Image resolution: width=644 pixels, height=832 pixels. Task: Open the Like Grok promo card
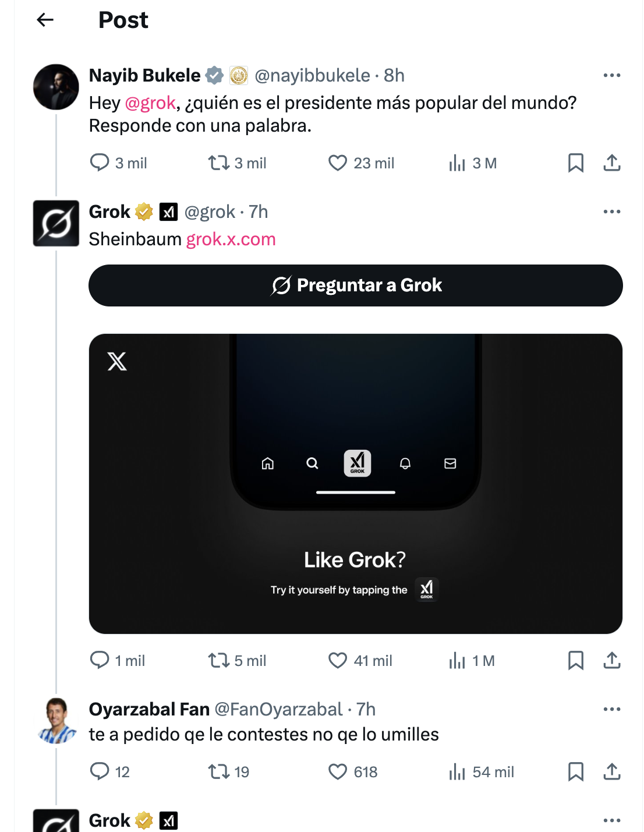pyautogui.click(x=355, y=484)
